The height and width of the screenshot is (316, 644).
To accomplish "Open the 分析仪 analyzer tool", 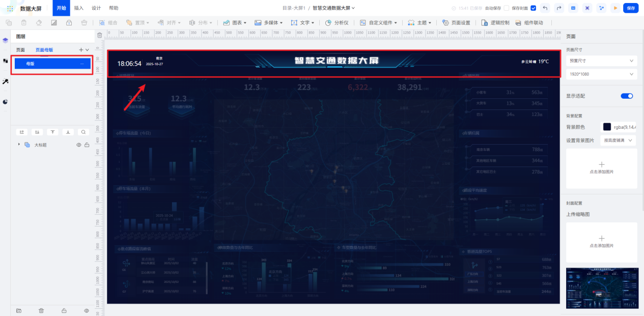I will (337, 23).
